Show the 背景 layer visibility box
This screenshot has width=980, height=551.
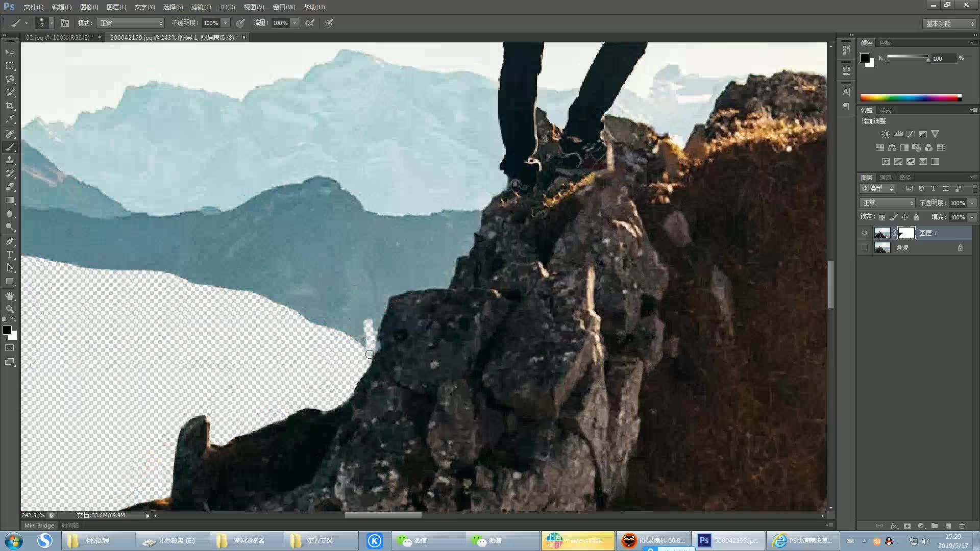coord(865,248)
